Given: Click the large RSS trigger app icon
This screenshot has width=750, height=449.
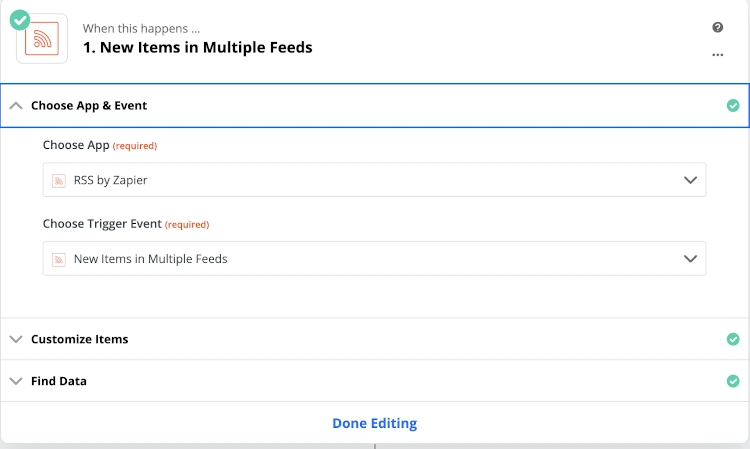Looking at the screenshot, I should point(42,39).
